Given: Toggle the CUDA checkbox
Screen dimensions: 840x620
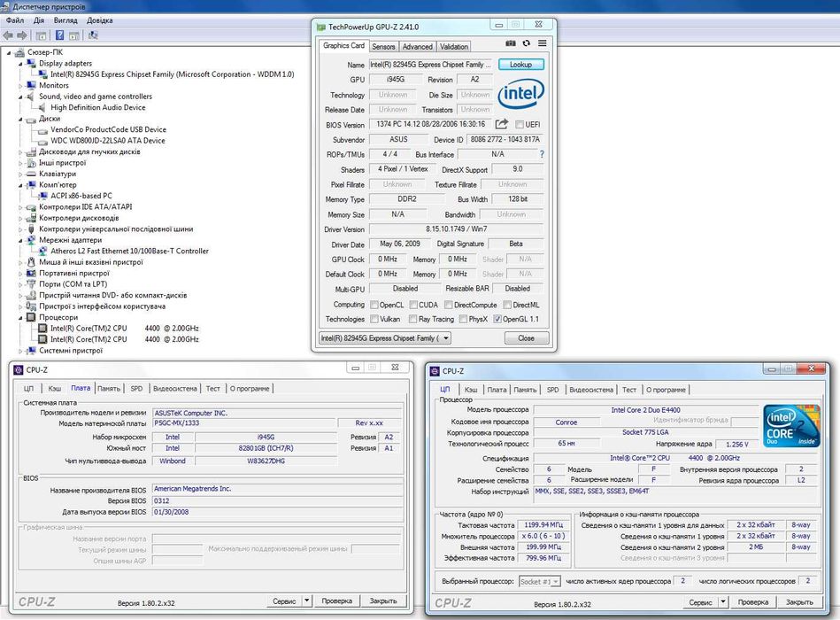Looking at the screenshot, I should 413,305.
